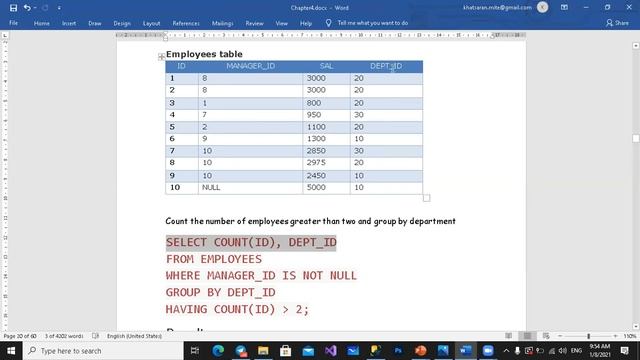The image size is (640, 360).
Task: Open the Draw ribbon tab
Action: point(95,23)
